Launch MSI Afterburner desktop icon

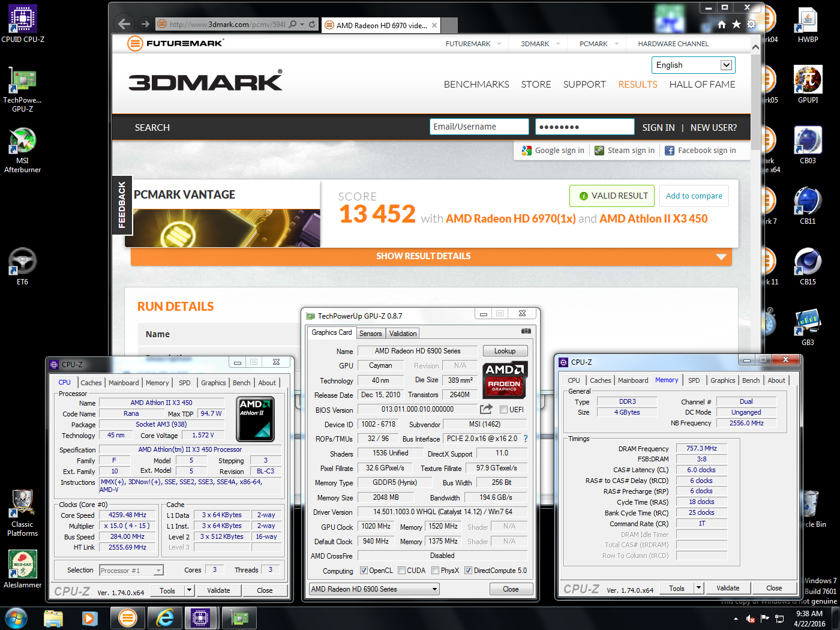click(x=22, y=150)
